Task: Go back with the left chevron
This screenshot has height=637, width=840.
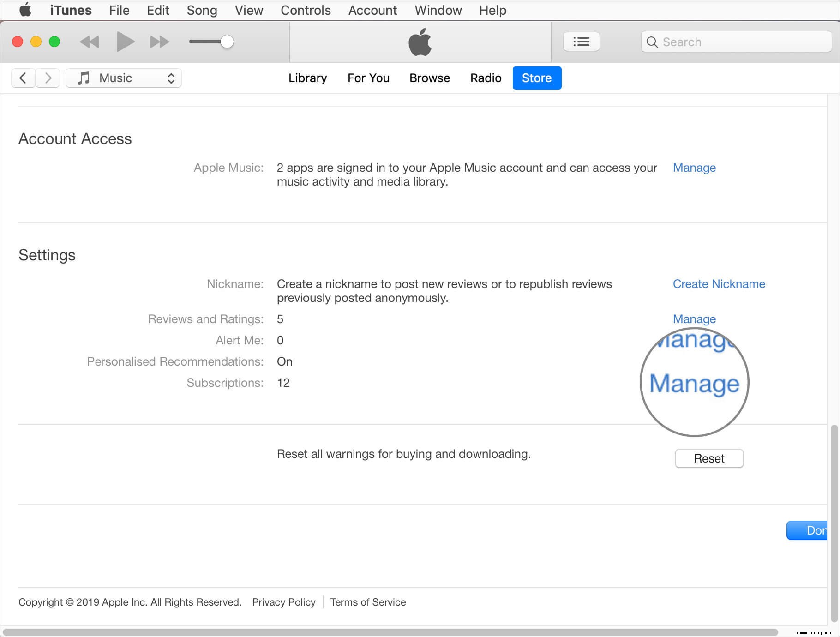Action: click(23, 78)
